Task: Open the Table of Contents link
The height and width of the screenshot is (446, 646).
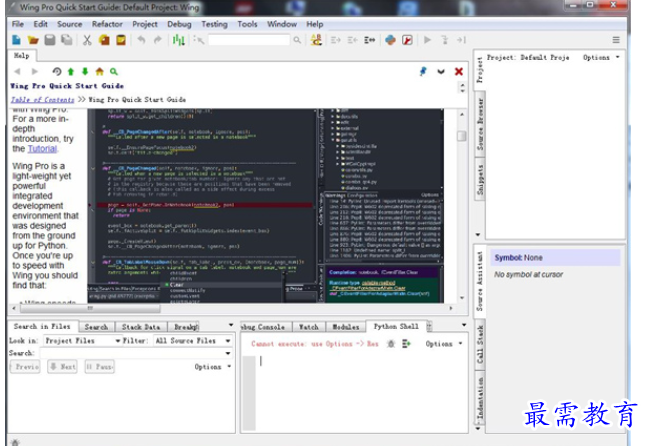Action: coord(42,100)
